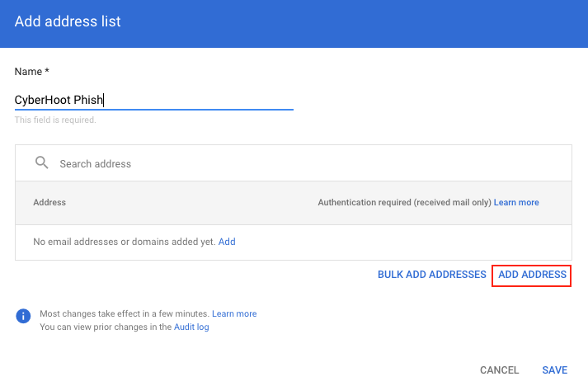Open the Audit log link
Image resolution: width=588 pixels, height=386 pixels.
(191, 327)
